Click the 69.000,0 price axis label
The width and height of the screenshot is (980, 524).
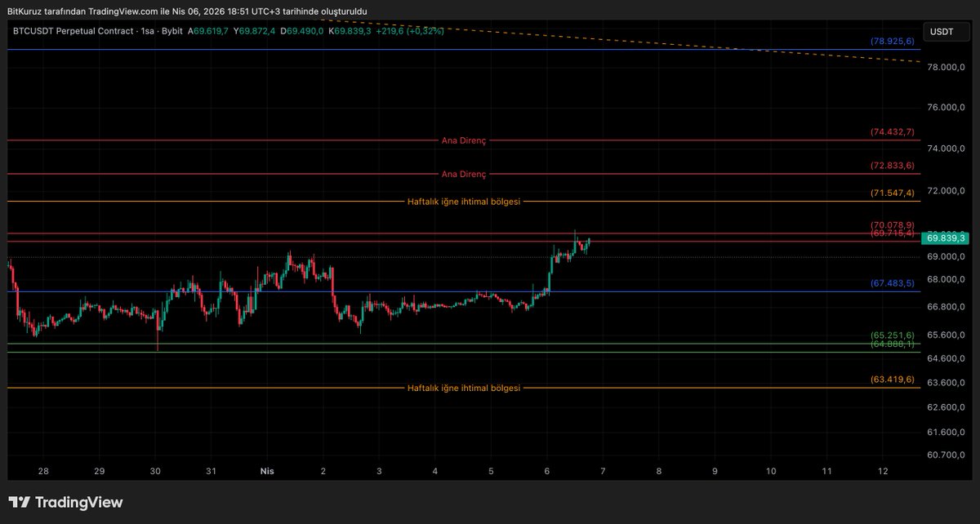[947, 257]
